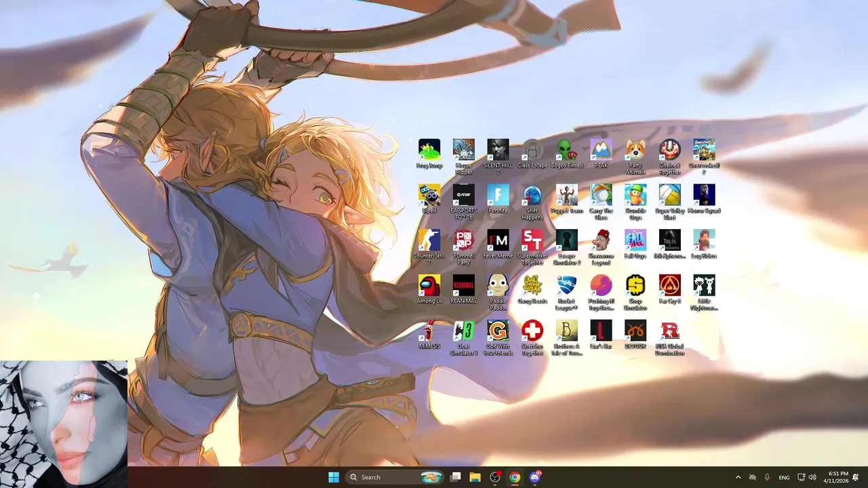Select the Iblis black icon
868x488 pixels.
point(670,245)
